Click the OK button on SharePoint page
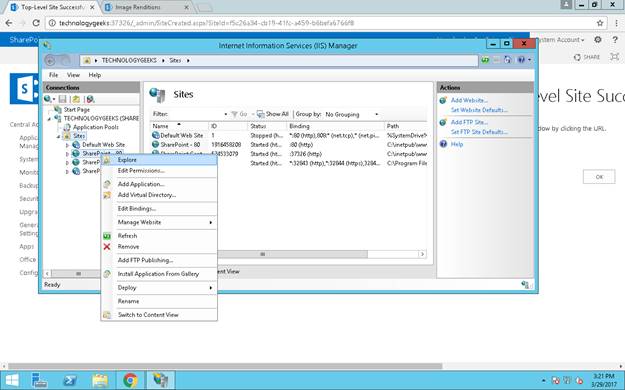 click(599, 177)
